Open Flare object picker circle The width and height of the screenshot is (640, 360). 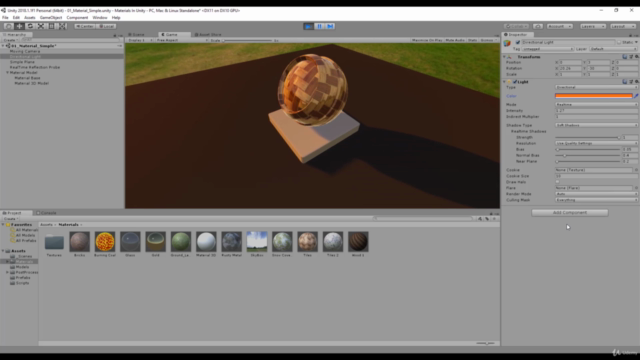point(636,188)
